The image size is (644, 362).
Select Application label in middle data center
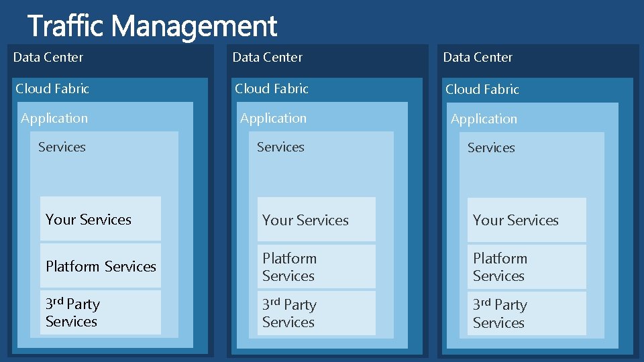(273, 118)
